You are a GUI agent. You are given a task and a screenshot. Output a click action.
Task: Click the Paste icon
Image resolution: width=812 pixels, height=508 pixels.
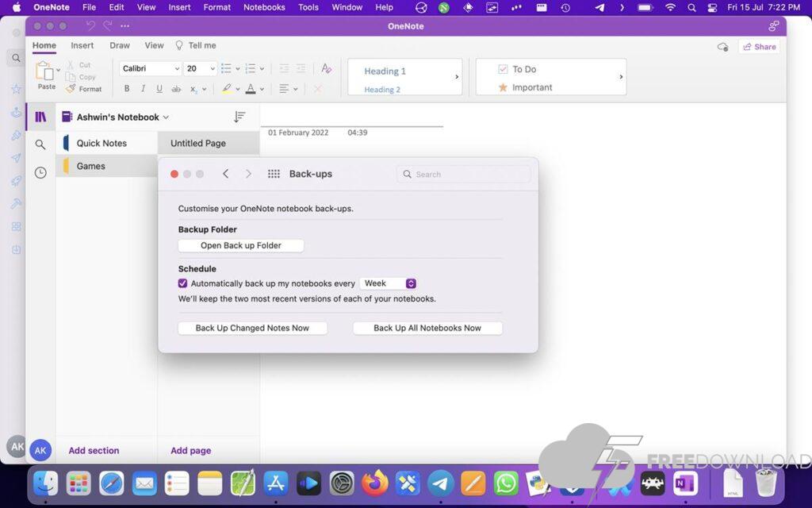(x=45, y=73)
